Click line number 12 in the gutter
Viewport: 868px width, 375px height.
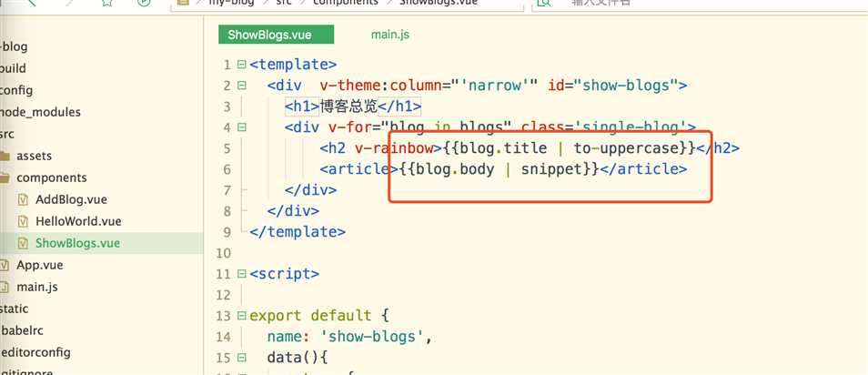224,295
